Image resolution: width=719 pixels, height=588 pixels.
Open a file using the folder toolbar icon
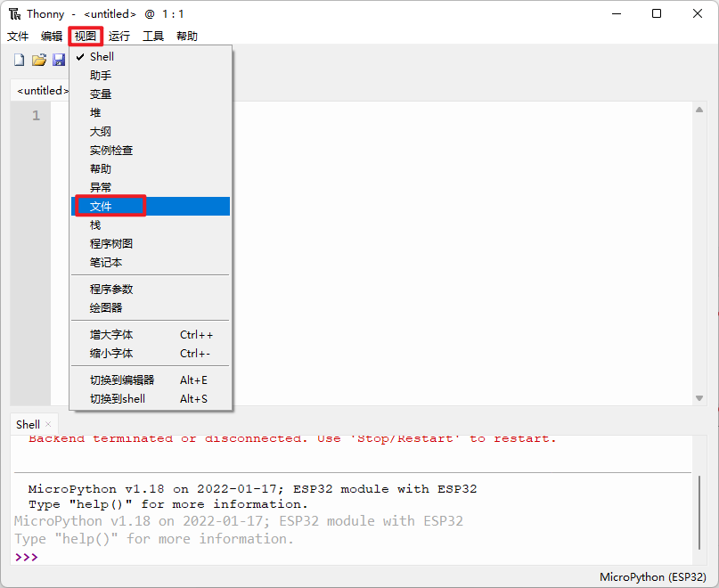pos(38,59)
